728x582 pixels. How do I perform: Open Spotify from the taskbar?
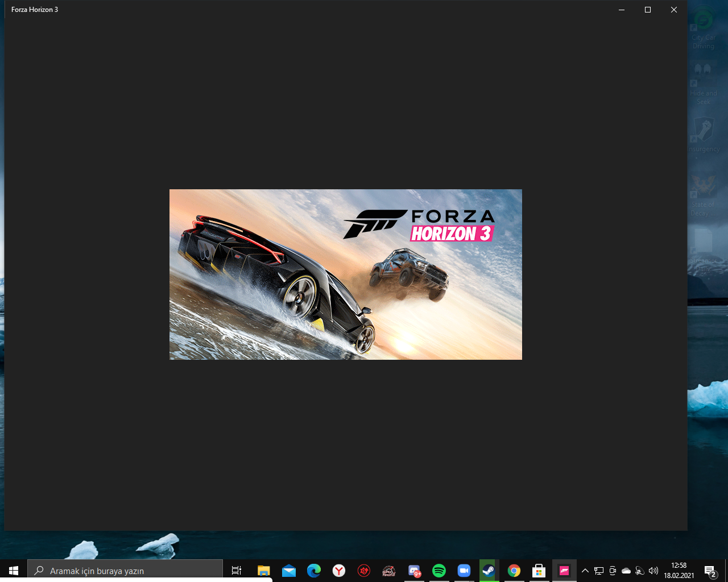tap(439, 571)
